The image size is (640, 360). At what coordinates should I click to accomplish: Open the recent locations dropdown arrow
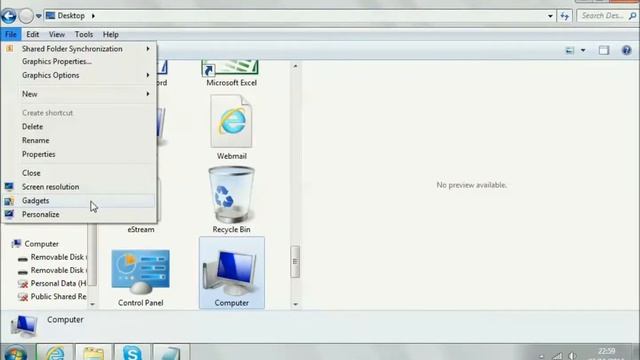(x=38, y=16)
